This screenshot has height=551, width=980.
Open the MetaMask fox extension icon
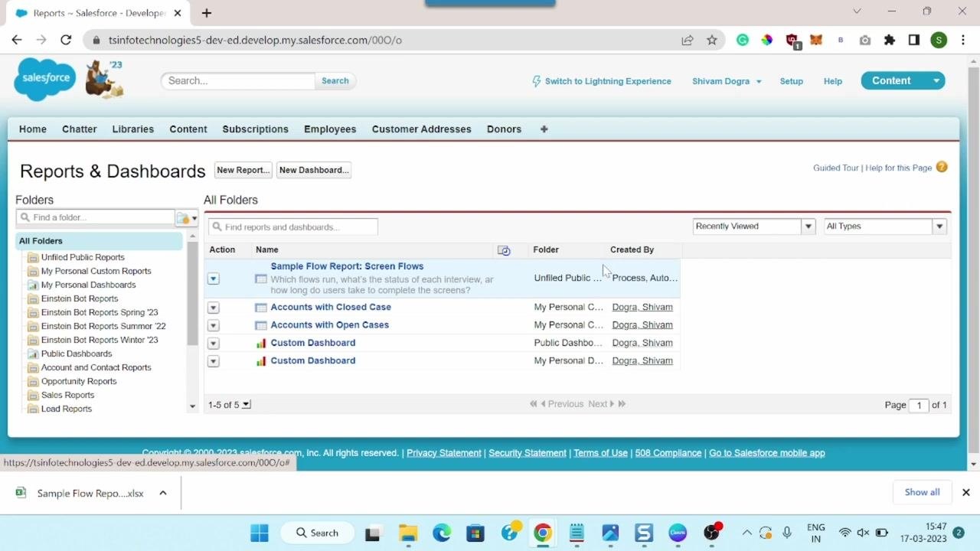(x=816, y=40)
